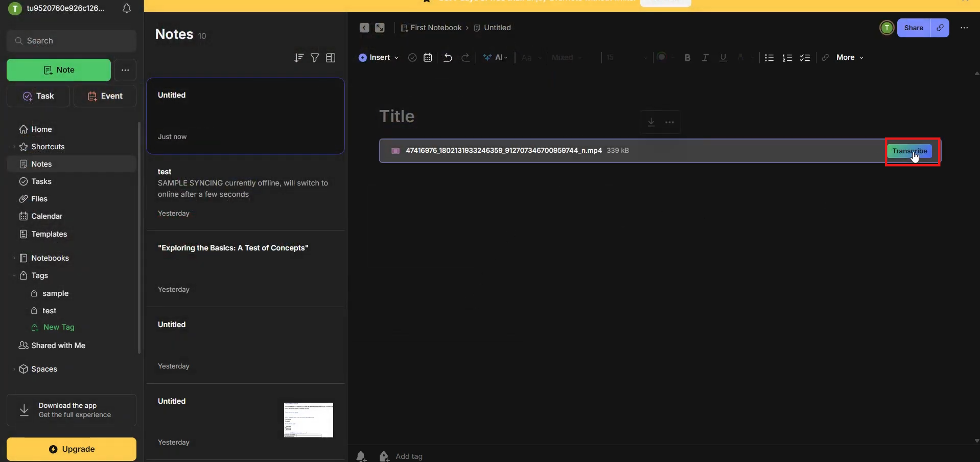Open the "Exploring the Basics" note
This screenshot has height=462, width=980.
[245, 268]
